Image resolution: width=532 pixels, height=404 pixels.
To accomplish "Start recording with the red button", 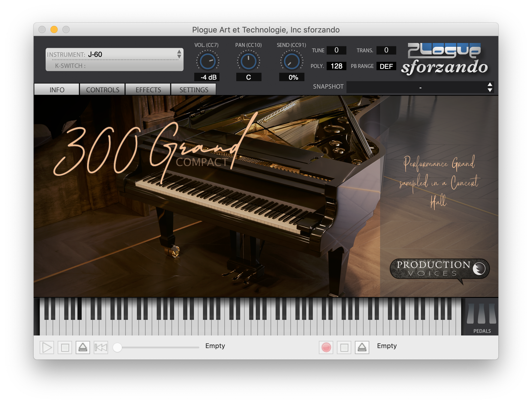I will coord(326,347).
